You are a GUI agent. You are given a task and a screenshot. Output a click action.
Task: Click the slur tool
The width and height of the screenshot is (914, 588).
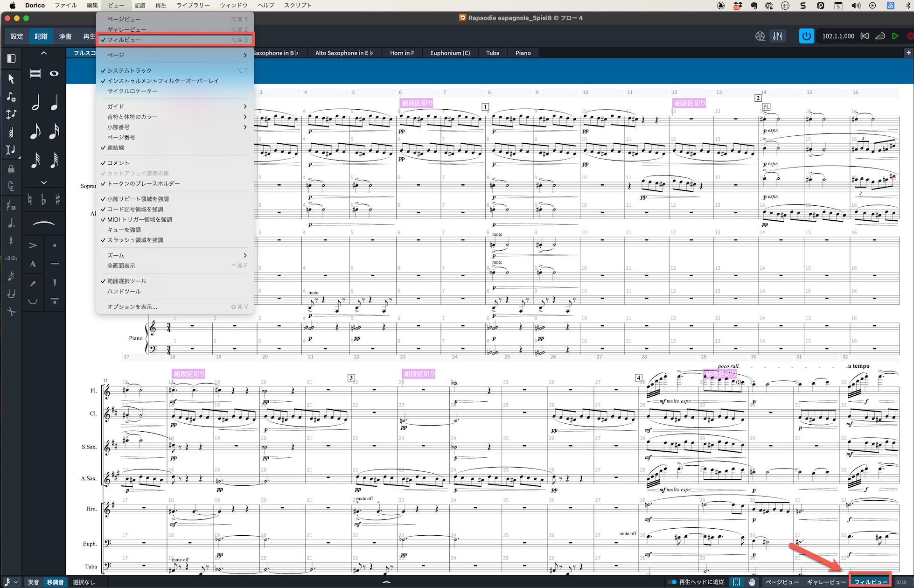click(43, 224)
